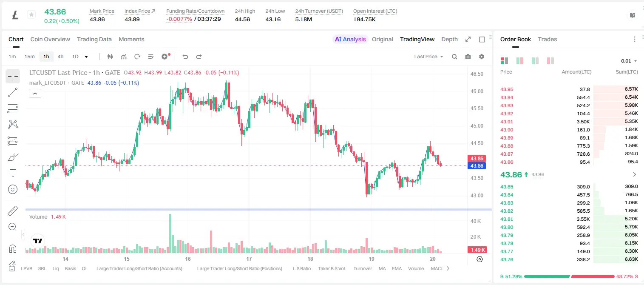Viewport: 644px width, 285px height.
Task: Select the MA indicator at chart bottom
Action: coord(382,268)
